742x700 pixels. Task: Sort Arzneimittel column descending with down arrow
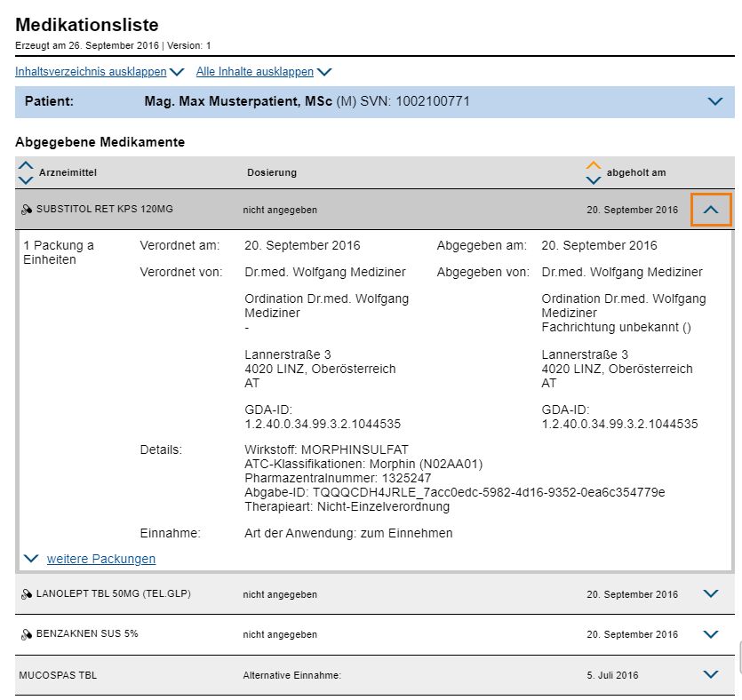(x=26, y=180)
